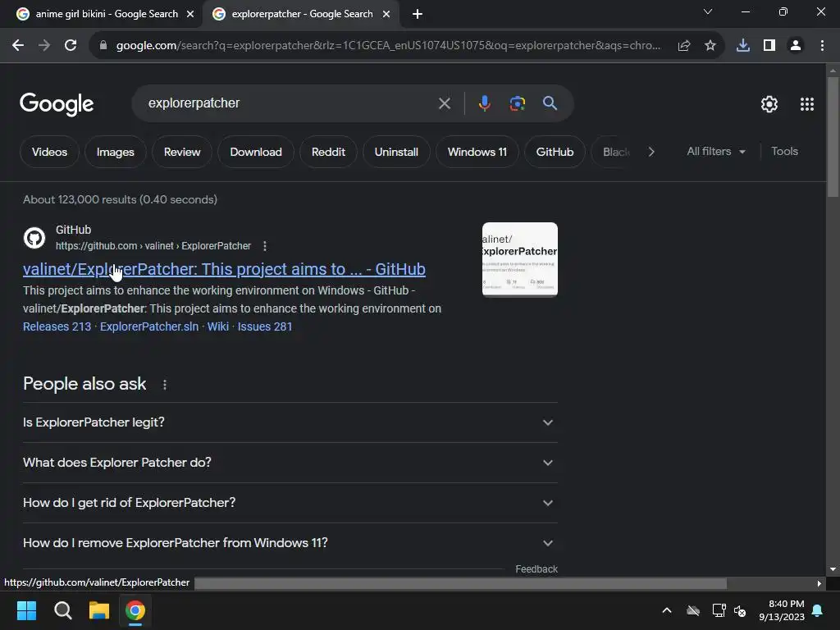Go to Google home via logo
This screenshot has width=840, height=630.
pyautogui.click(x=57, y=104)
